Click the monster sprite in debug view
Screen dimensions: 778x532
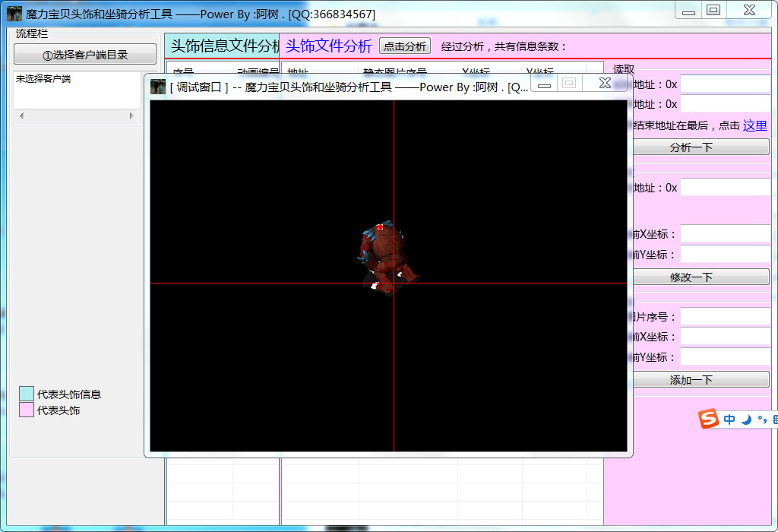(387, 255)
